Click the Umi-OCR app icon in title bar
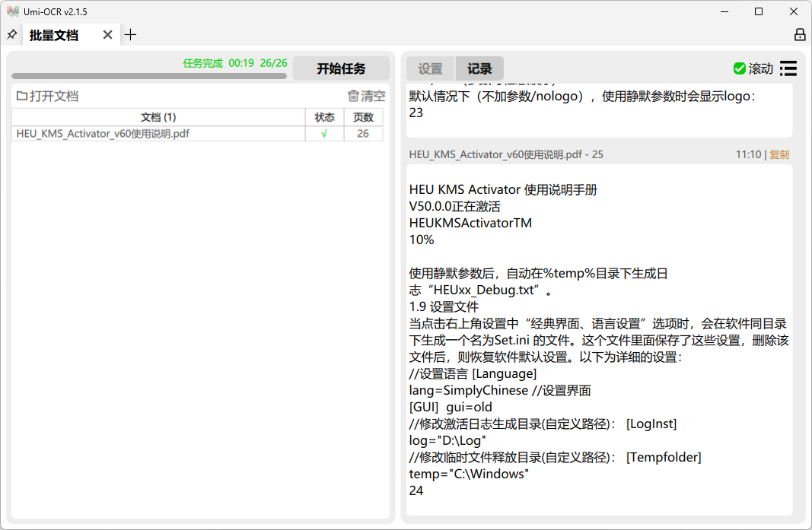The width and height of the screenshot is (812, 530). [13, 11]
